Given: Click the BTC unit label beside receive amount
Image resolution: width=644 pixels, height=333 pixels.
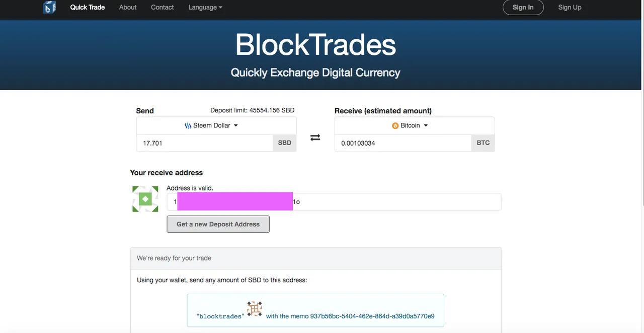Looking at the screenshot, I should (483, 143).
